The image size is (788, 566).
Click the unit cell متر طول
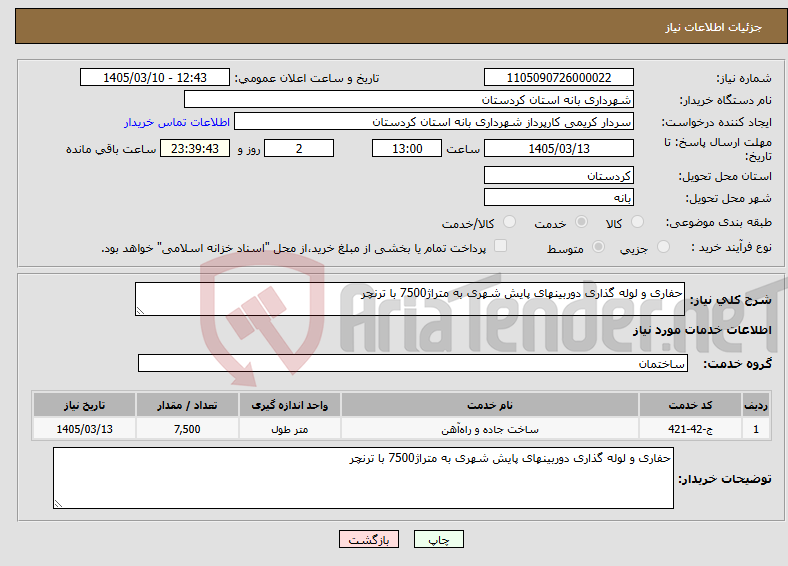click(289, 429)
